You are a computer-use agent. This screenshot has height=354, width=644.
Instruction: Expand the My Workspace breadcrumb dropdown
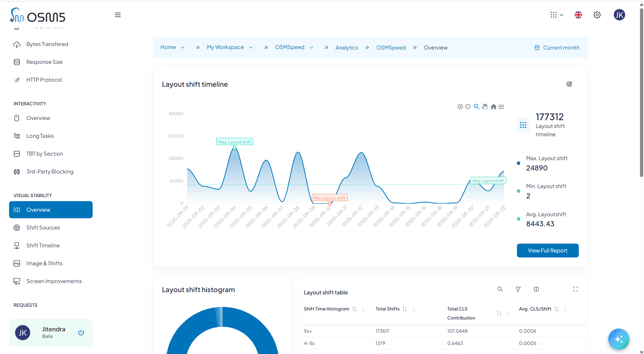coord(251,47)
